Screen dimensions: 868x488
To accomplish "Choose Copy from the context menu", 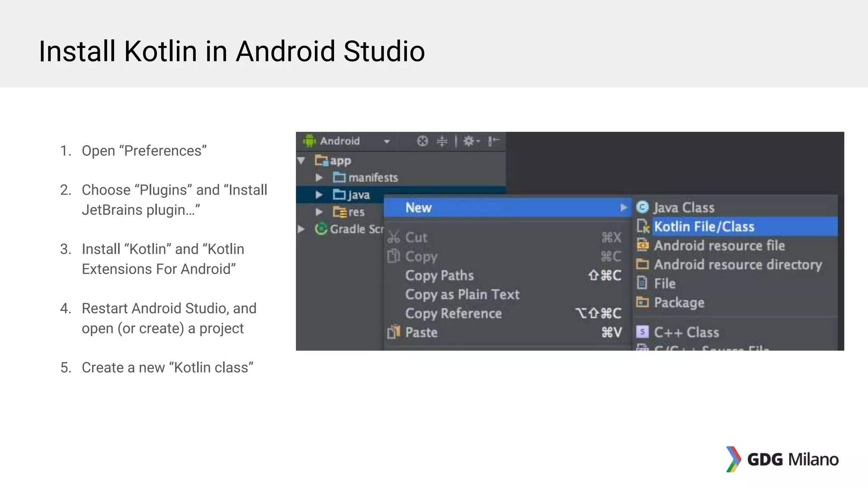I will [x=507, y=256].
